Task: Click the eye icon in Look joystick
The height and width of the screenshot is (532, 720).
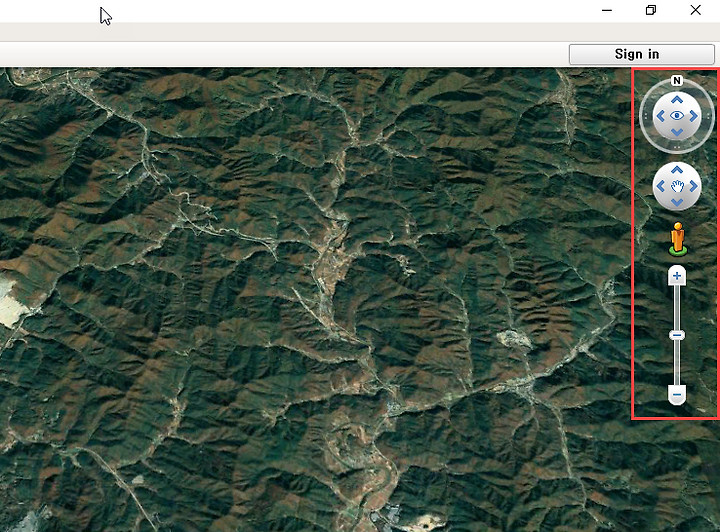Action: pos(677,116)
